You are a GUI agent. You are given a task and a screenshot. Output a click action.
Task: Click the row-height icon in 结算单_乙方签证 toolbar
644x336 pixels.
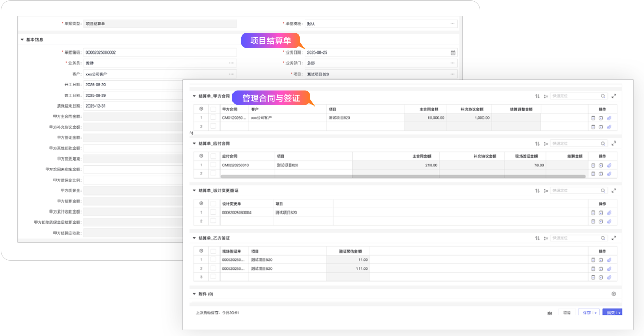coord(546,238)
